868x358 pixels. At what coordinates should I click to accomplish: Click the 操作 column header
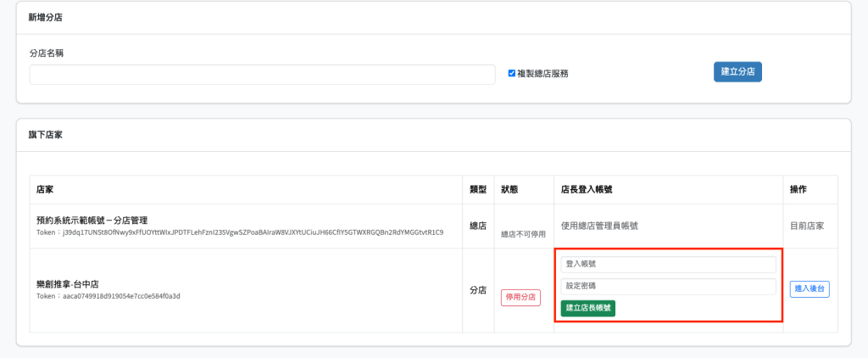click(x=798, y=189)
